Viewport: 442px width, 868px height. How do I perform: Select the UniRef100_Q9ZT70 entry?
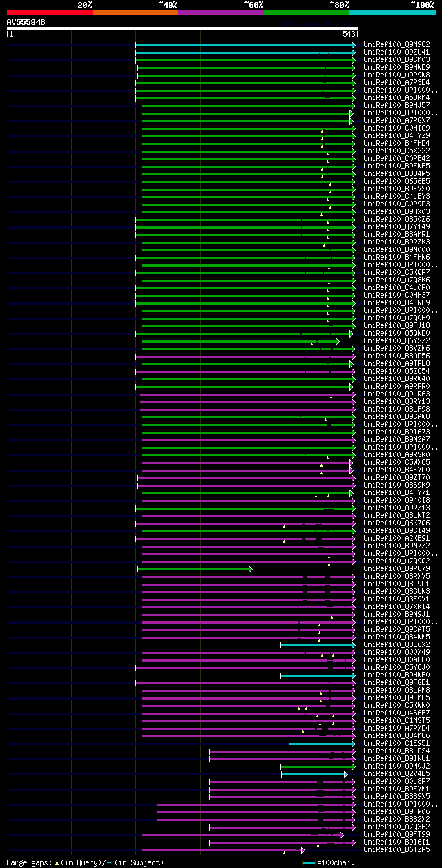pyautogui.click(x=396, y=477)
